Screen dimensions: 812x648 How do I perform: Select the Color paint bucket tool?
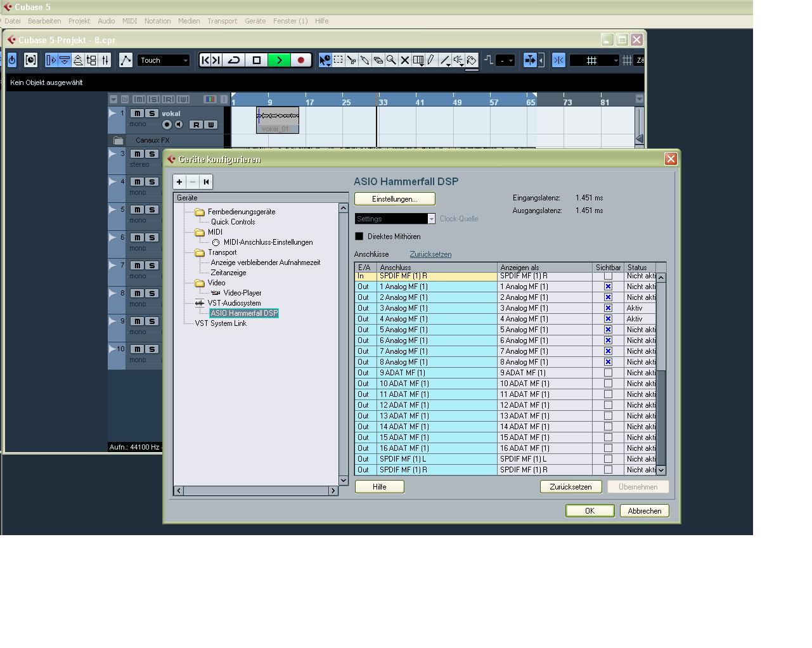[x=472, y=60]
